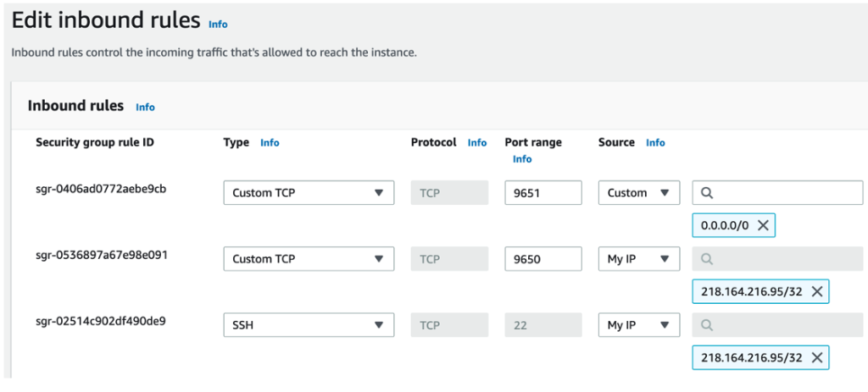Remove 218.164.216.95/32 tag from SSH rule

coord(817,357)
